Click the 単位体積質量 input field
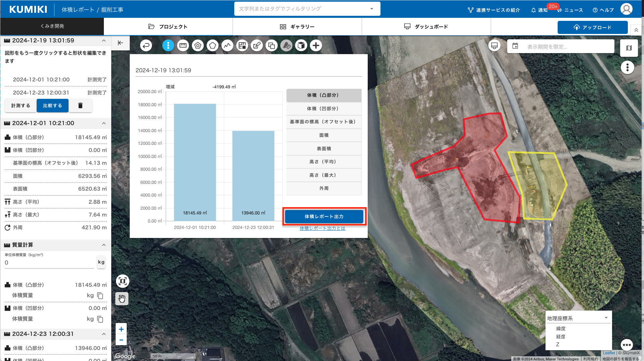644x361 pixels. click(x=49, y=263)
